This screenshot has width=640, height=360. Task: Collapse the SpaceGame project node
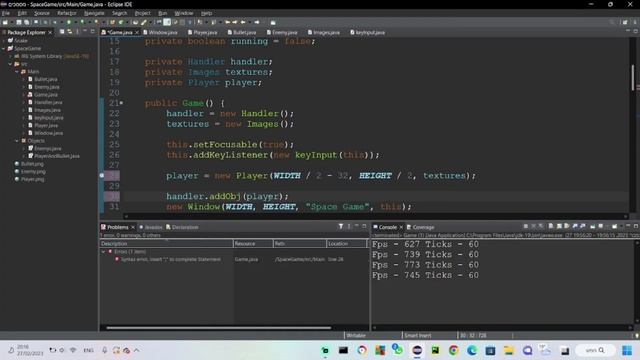coord(4,49)
